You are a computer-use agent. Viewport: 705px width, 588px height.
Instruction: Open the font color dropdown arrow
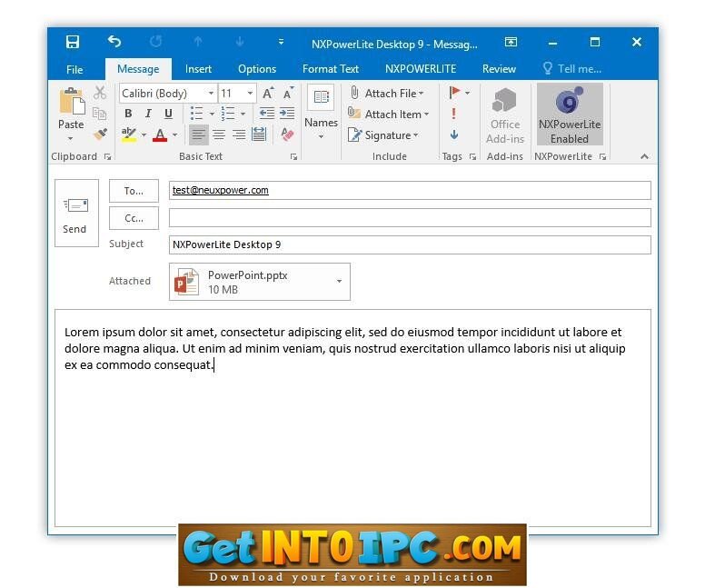point(175,135)
